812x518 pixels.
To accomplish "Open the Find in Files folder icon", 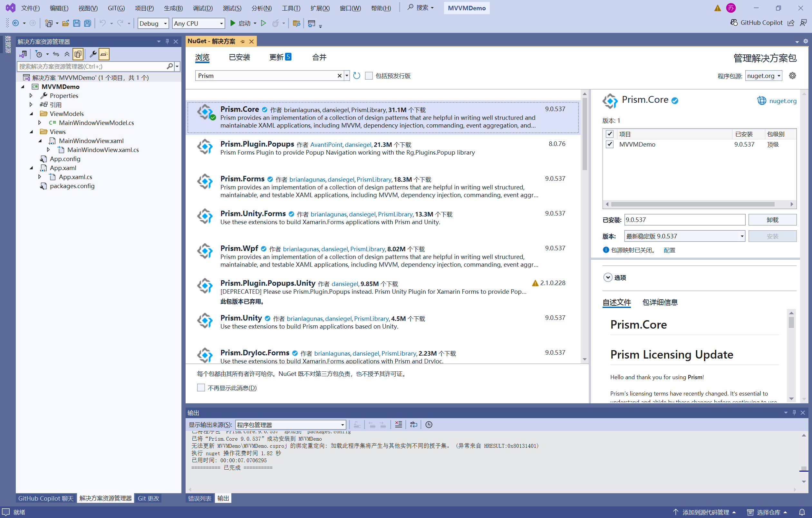I will pos(296,23).
